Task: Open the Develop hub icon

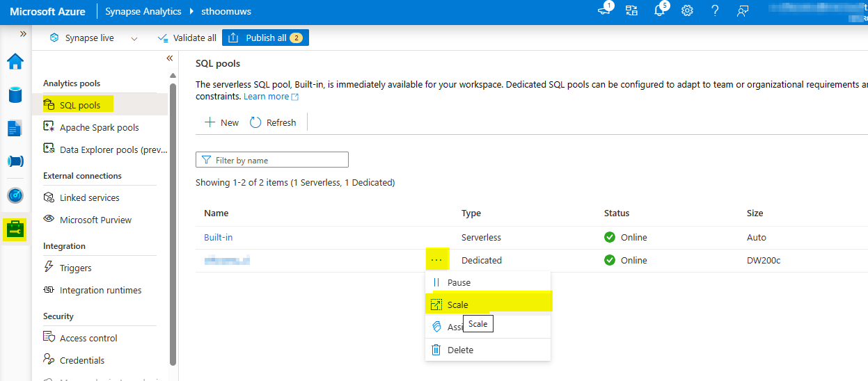Action: point(15,128)
